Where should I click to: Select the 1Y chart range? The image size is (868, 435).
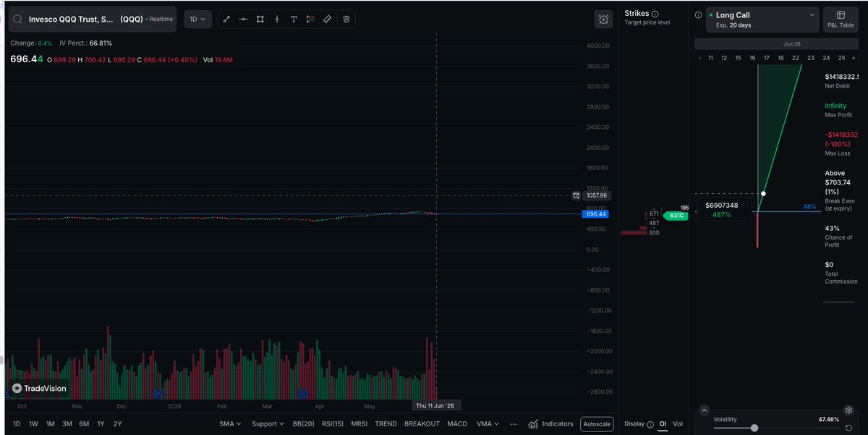[101, 424]
